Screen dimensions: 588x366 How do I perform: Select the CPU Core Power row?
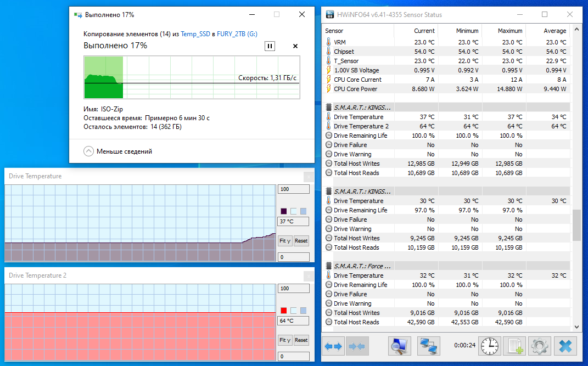(446, 89)
